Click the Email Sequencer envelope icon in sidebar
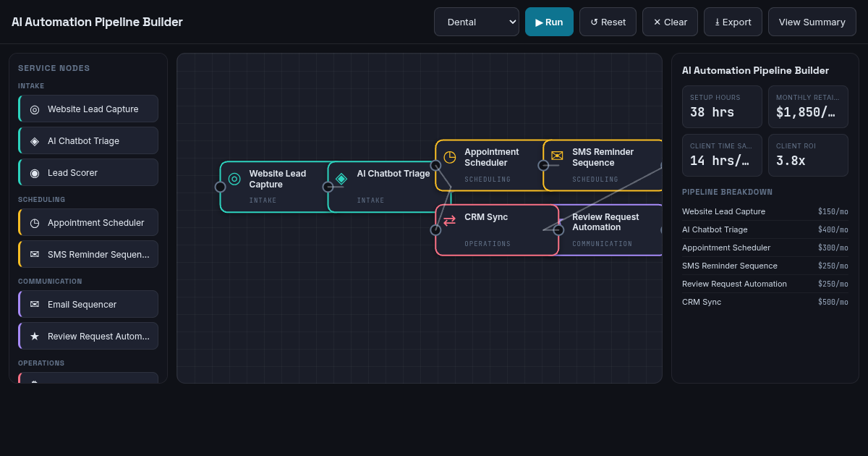 pyautogui.click(x=35, y=305)
